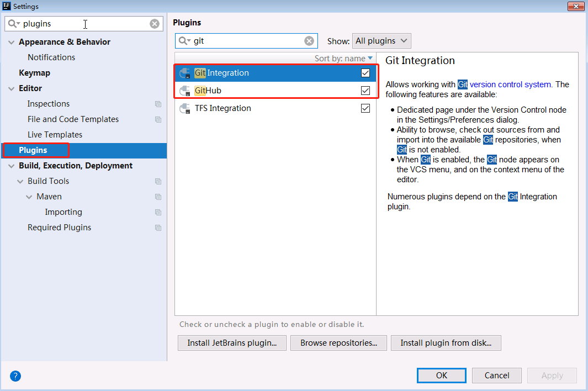Image resolution: width=588 pixels, height=391 pixels.
Task: Click the IntelliJ icon in the title bar
Action: coord(7,6)
